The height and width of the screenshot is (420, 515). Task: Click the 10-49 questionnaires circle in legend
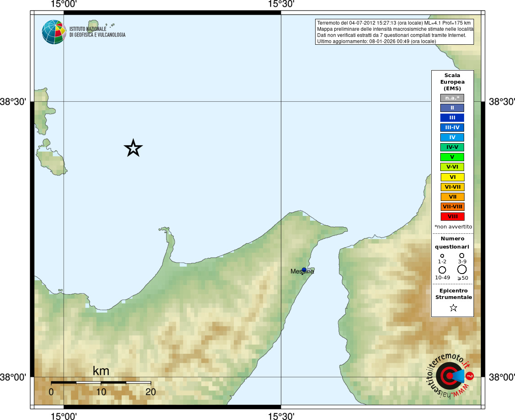point(442,270)
